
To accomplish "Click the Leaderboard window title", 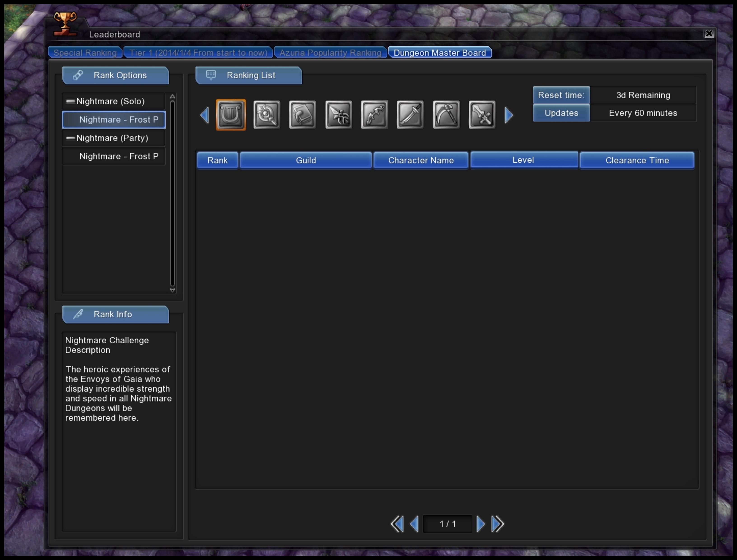I will [x=114, y=34].
